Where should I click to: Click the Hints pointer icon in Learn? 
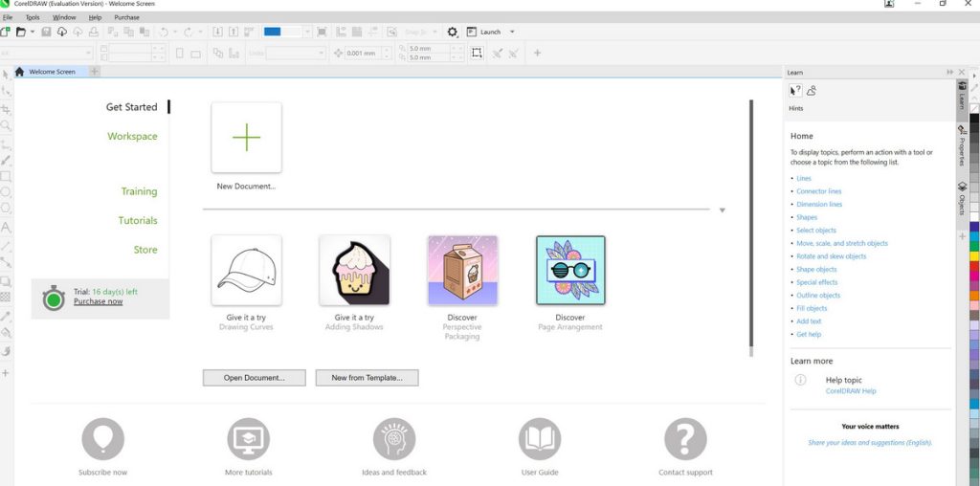tap(795, 91)
